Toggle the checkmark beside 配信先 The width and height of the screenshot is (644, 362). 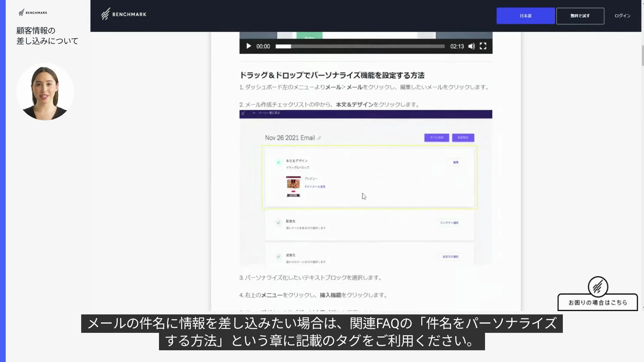[278, 222]
